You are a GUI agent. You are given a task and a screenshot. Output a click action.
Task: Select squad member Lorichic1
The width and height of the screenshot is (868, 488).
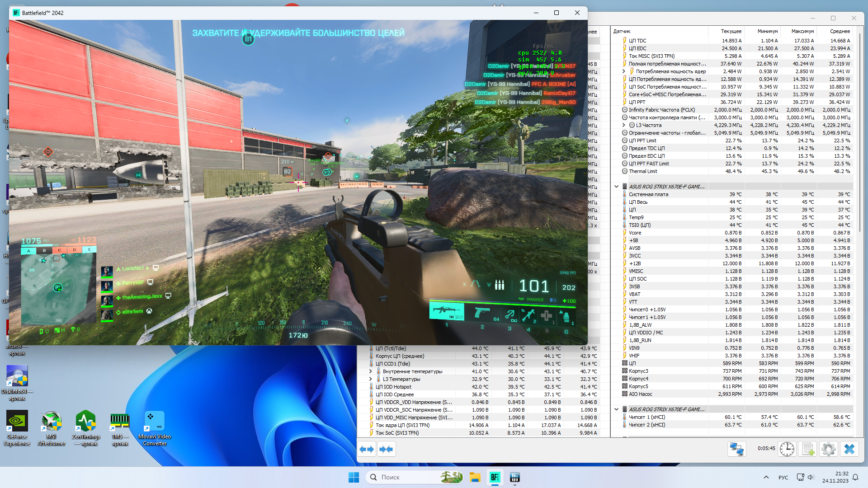click(130, 268)
